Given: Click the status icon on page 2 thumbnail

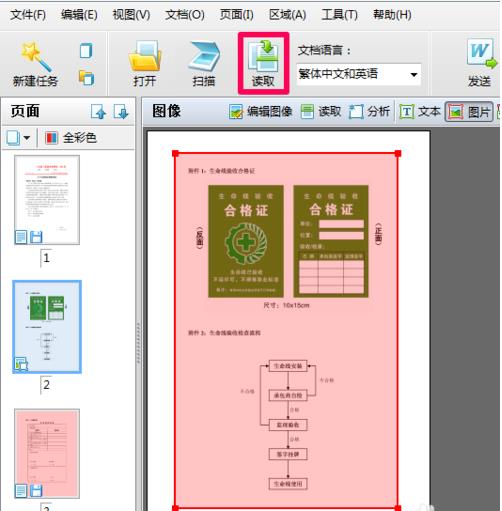Looking at the screenshot, I should tap(21, 364).
